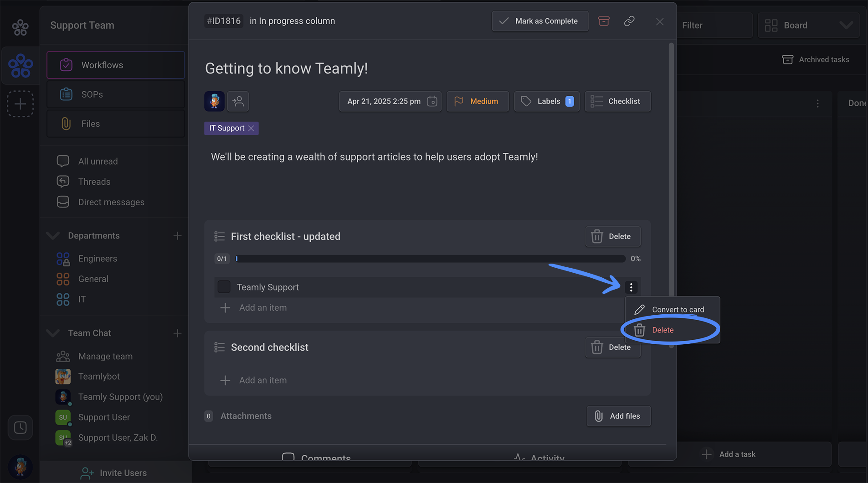Viewport: 868px width, 483px height.
Task: Edit the task description text
Action: [x=374, y=157]
